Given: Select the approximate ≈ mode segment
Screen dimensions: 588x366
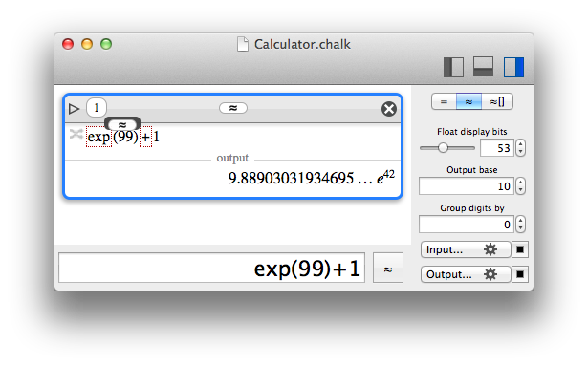Looking at the screenshot, I should (468, 101).
